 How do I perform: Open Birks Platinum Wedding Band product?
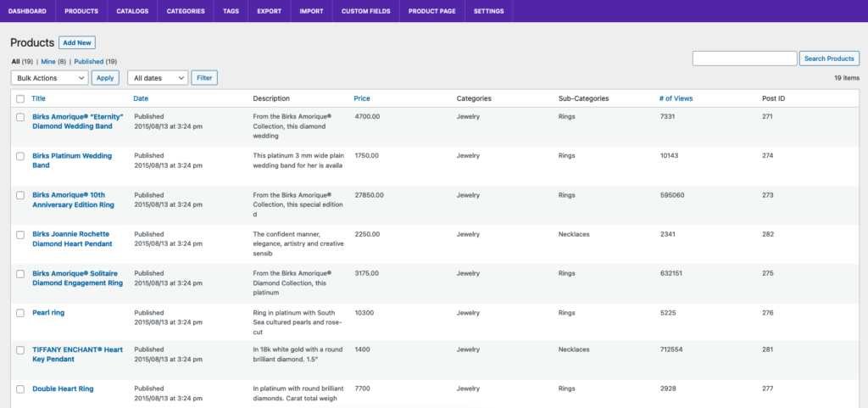(x=72, y=160)
